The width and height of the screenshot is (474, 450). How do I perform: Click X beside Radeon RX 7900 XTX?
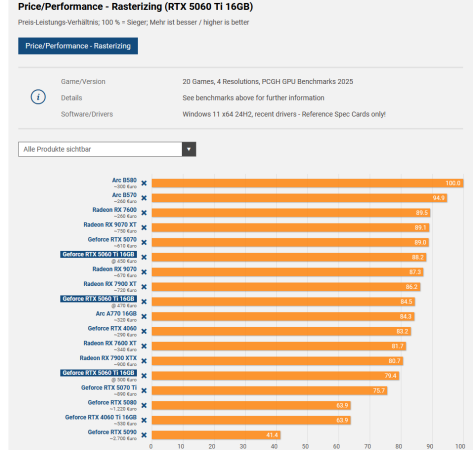144,361
